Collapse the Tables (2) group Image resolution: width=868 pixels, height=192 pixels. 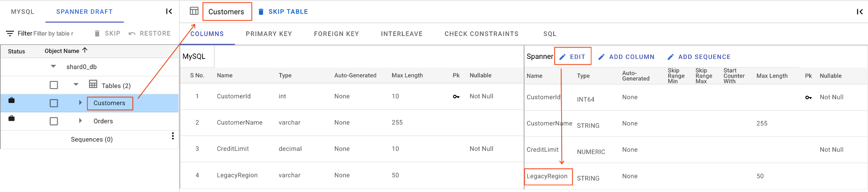pyautogui.click(x=76, y=85)
